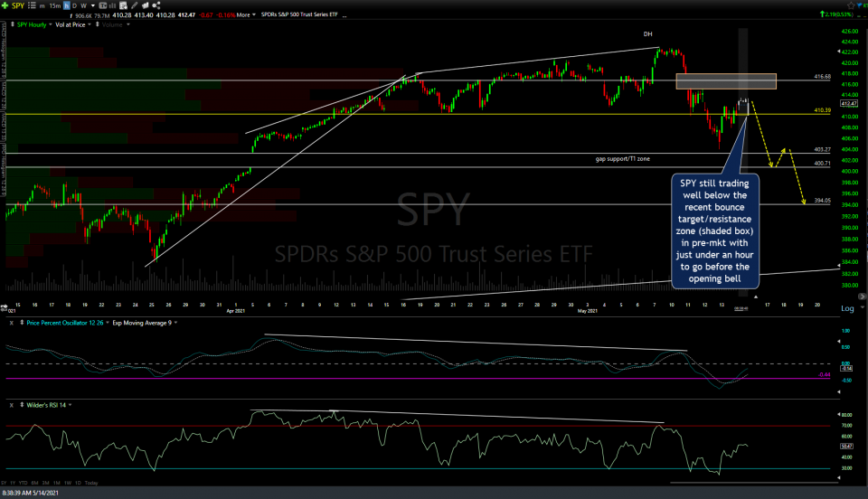This screenshot has height=499, width=868.
Task: Select the 5Y range tab
Action: pyautogui.click(x=4, y=483)
